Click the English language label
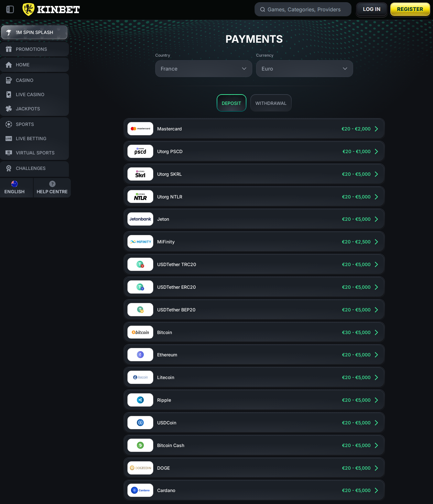The width and height of the screenshot is (433, 504). tap(15, 192)
